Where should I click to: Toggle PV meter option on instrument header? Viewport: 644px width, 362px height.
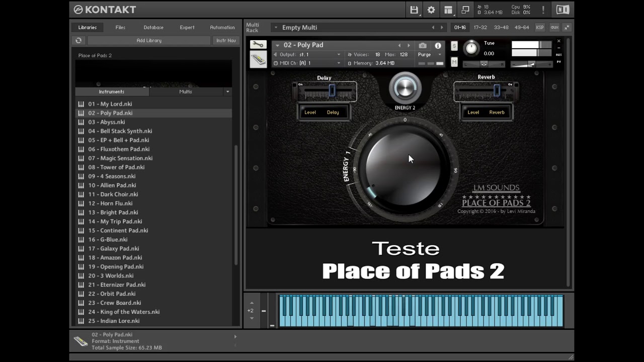[558, 61]
